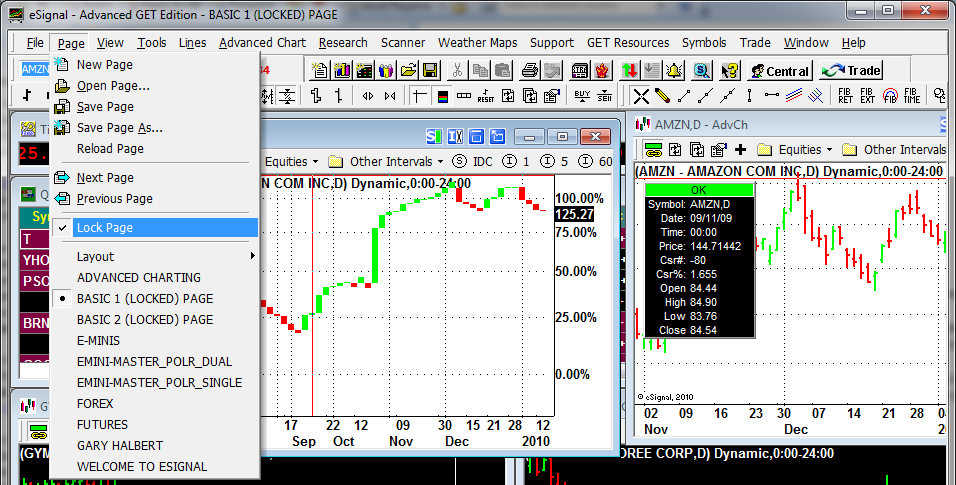Open the Weather Maps menu
Screen dimensions: 956x485
[x=477, y=43]
